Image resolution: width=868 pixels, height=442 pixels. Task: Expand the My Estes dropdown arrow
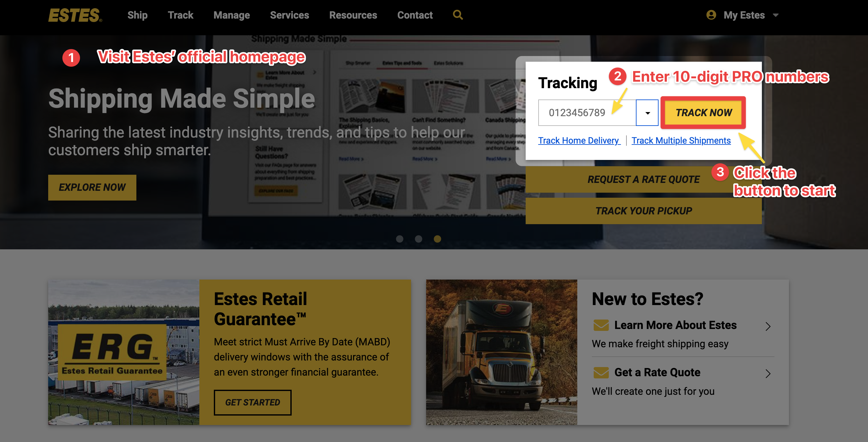point(776,15)
